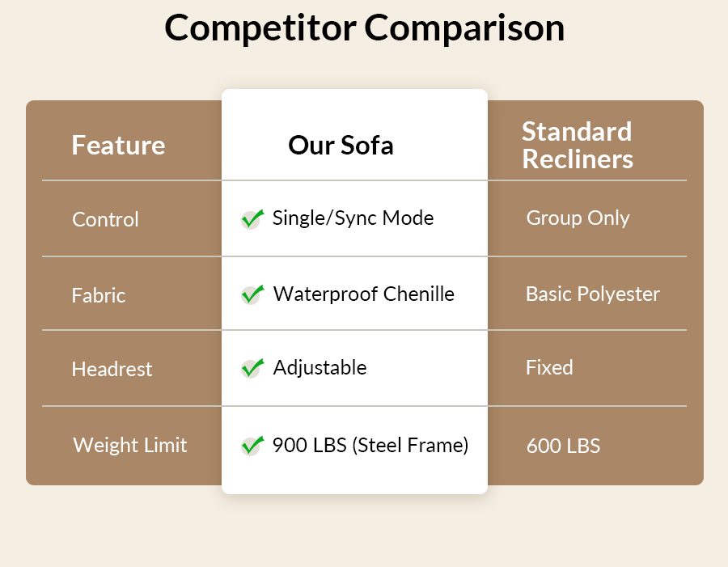Image resolution: width=728 pixels, height=567 pixels.
Task: Click the checkmark next to Single/Sync Mode
Action: click(x=253, y=218)
